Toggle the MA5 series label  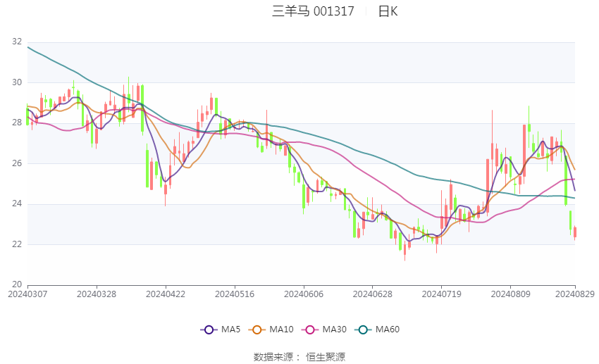coord(230,330)
